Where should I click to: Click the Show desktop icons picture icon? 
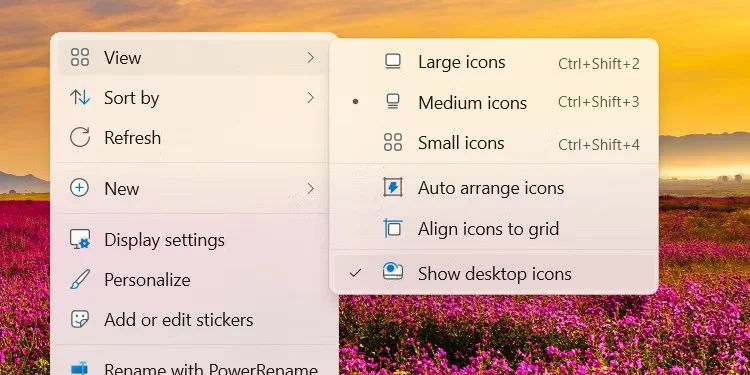pos(393,272)
